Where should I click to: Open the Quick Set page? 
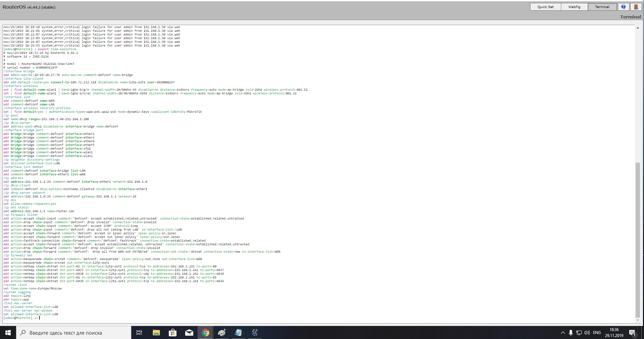pos(546,7)
